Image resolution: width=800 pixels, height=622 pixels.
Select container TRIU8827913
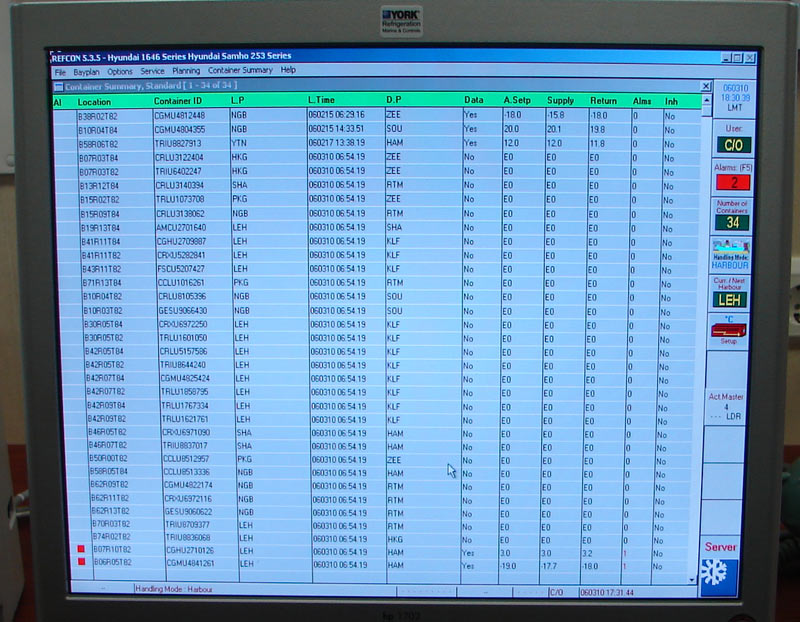(178, 144)
